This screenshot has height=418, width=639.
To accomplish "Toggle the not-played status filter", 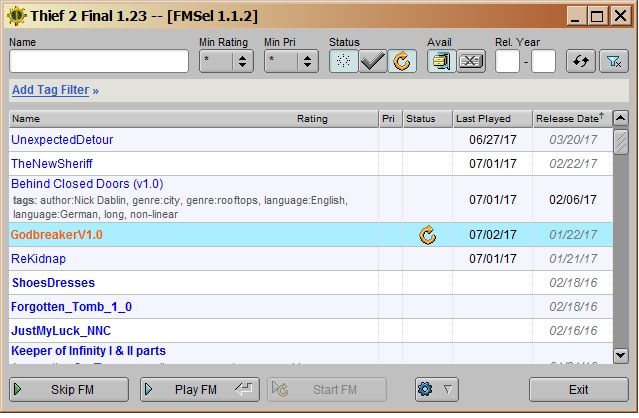I will 344,61.
